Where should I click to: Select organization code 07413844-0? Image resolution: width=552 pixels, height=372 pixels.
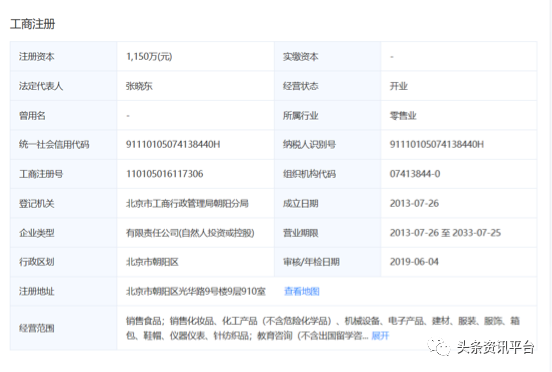[415, 174]
